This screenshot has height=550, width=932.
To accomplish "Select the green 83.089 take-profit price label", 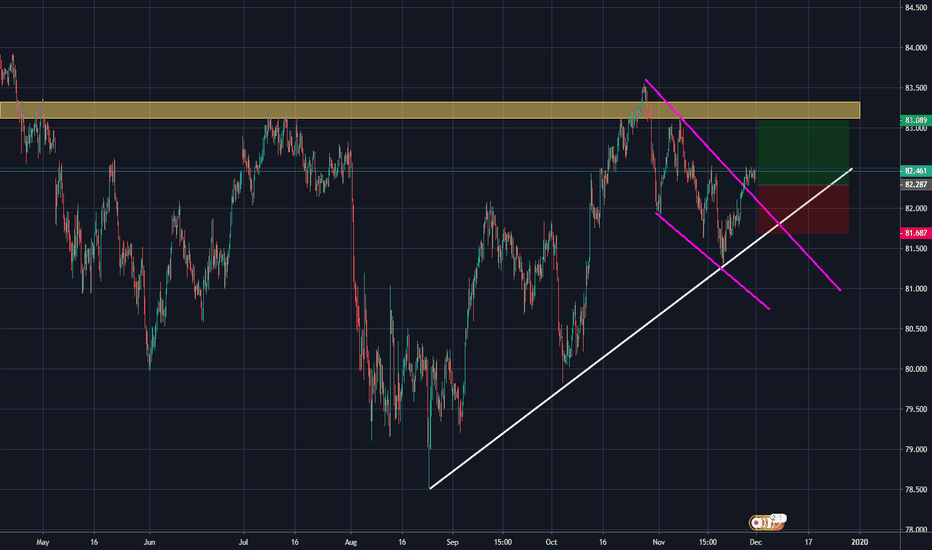I will point(916,120).
